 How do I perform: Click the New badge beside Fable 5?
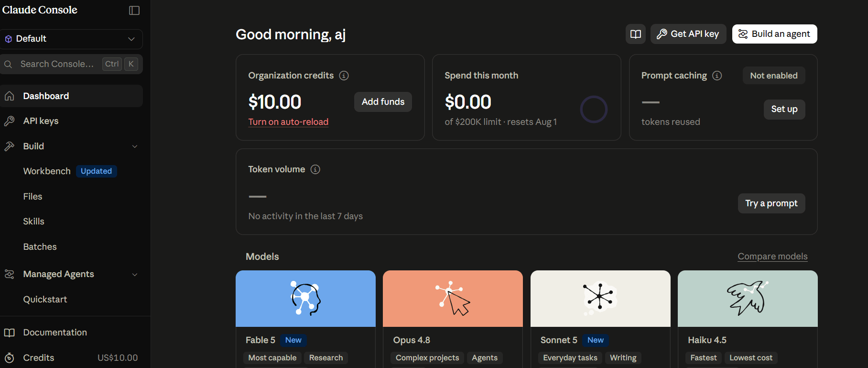tap(293, 340)
